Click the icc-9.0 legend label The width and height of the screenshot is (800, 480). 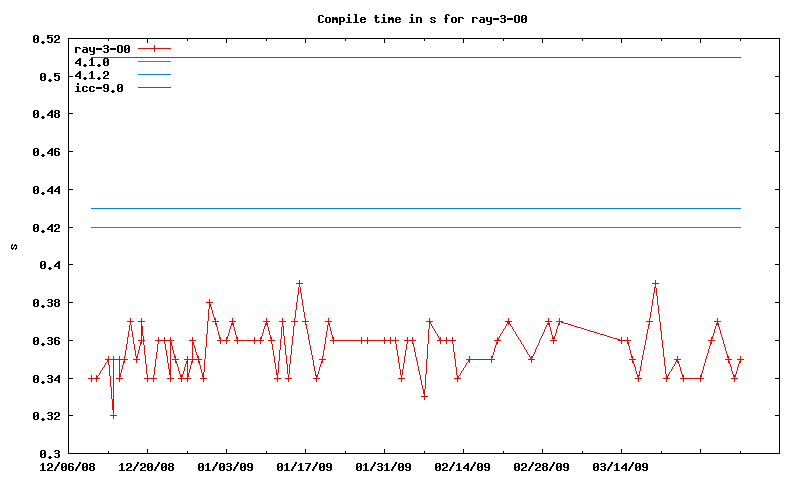click(99, 88)
